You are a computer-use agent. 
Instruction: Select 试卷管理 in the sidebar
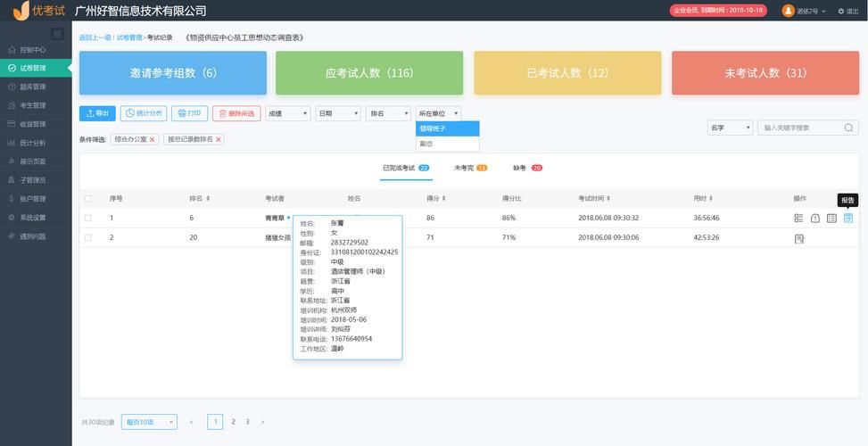[36, 68]
